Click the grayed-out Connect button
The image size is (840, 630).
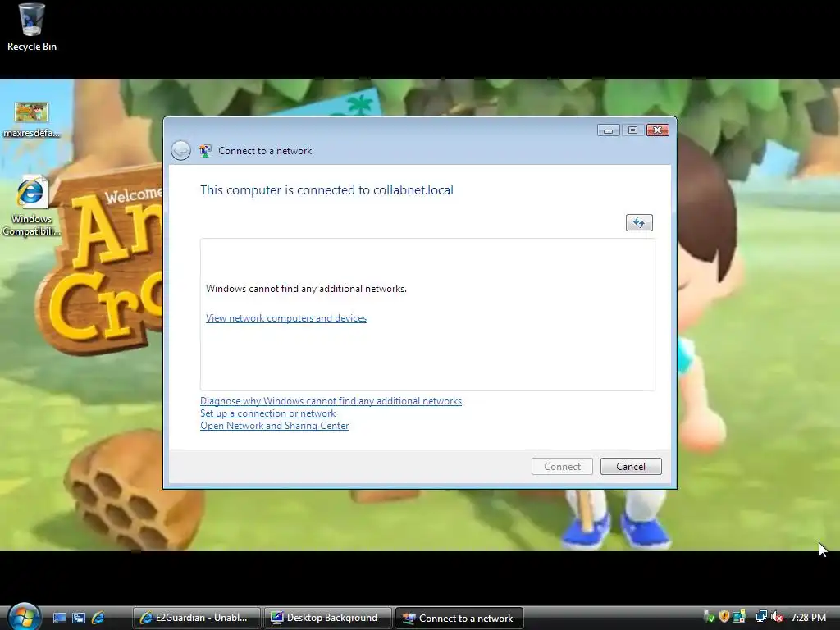[x=562, y=467]
